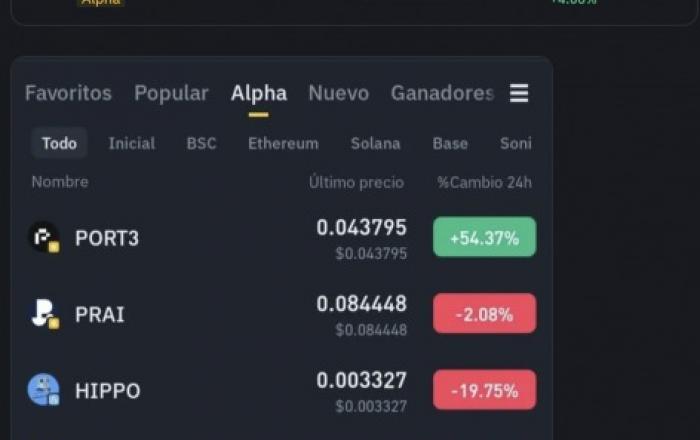Tap the PORT3 token logo
Image resolution: width=700 pixels, height=440 pixels.
[44, 237]
